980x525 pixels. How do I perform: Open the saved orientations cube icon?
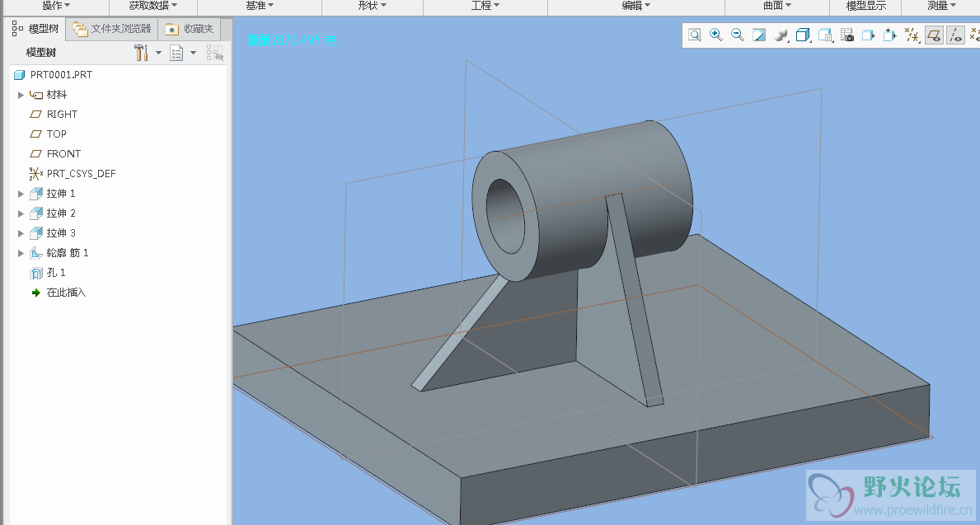click(803, 35)
